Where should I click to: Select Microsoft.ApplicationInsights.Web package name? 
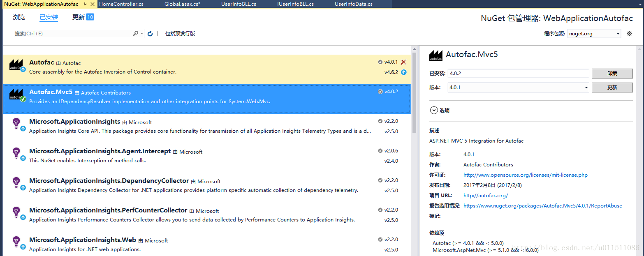pos(83,240)
